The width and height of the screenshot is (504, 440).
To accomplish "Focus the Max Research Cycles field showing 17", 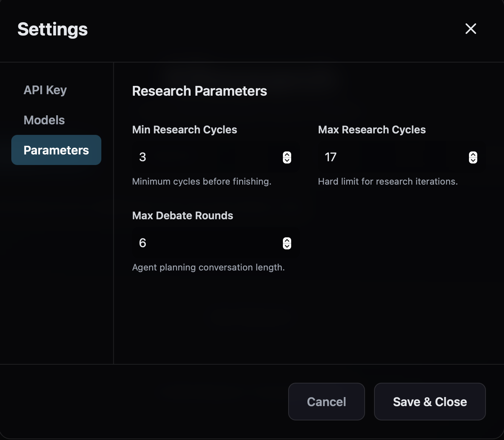I will coord(402,157).
